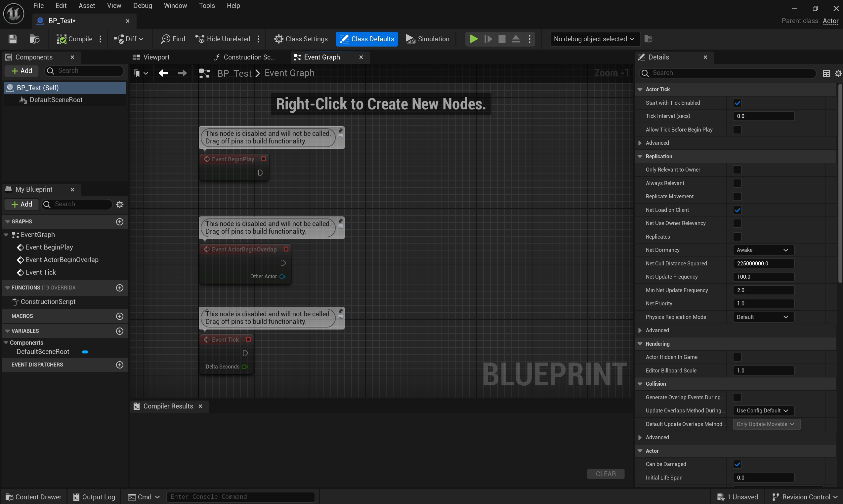Open the Tools menu
Image resolution: width=843 pixels, height=504 pixels.
[207, 6]
